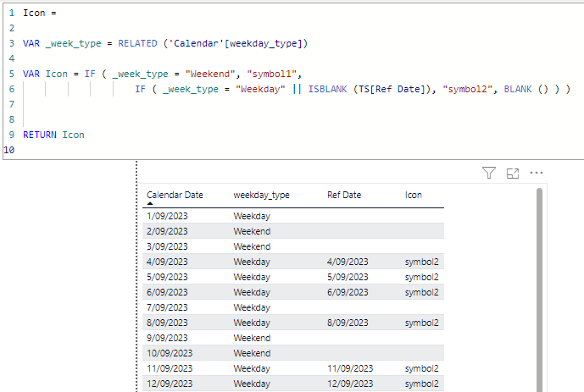This screenshot has height=392, width=584.
Task: Click the "symbol2" string in the formula
Action: click(x=467, y=89)
